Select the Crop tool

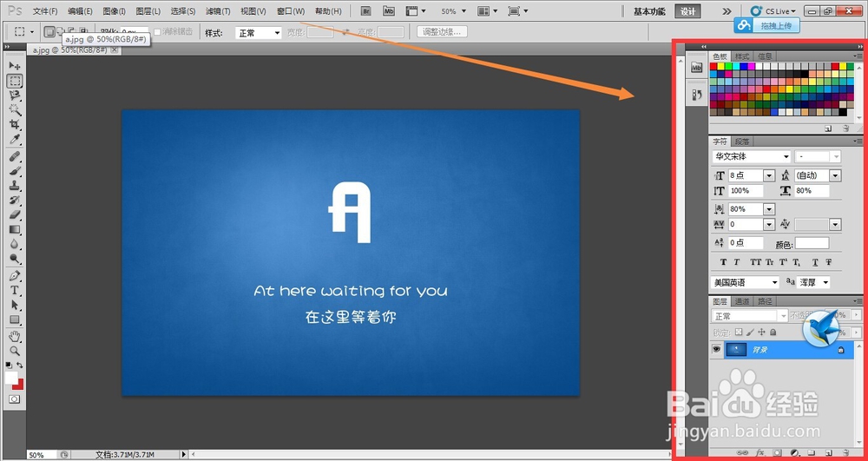pos(15,124)
